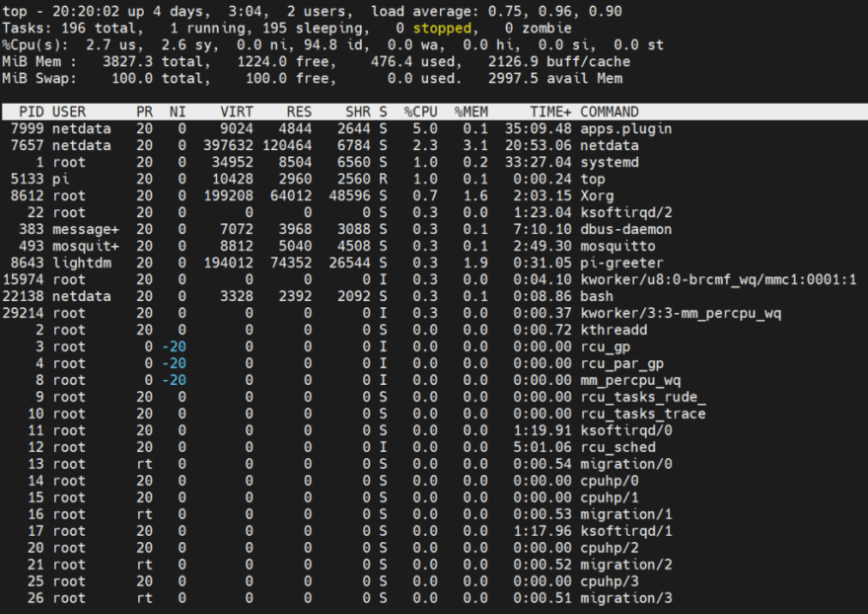The width and height of the screenshot is (868, 614).
Task: Click PID 22138 in the process list
Action: (24, 296)
